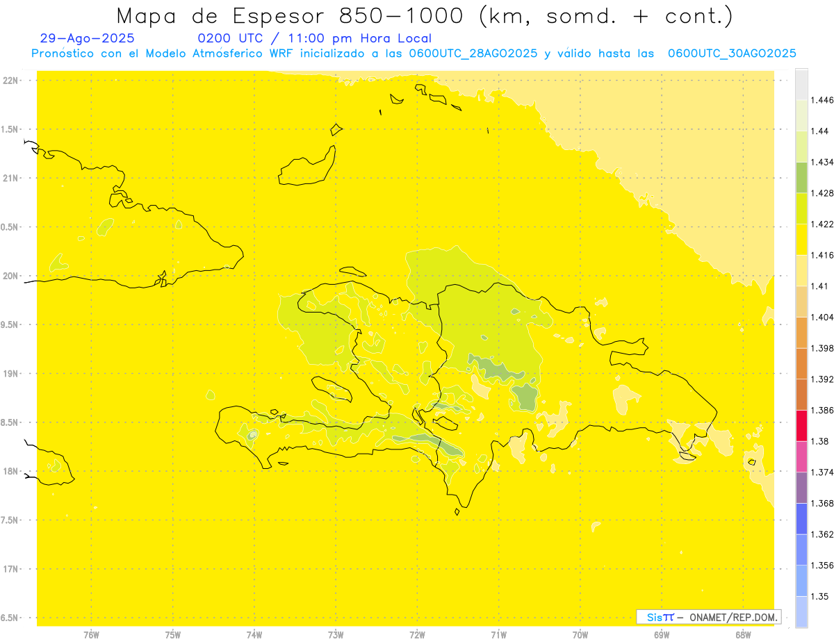The image size is (834, 644).
Task: Click the colorbar value 1.362
Action: point(822,534)
